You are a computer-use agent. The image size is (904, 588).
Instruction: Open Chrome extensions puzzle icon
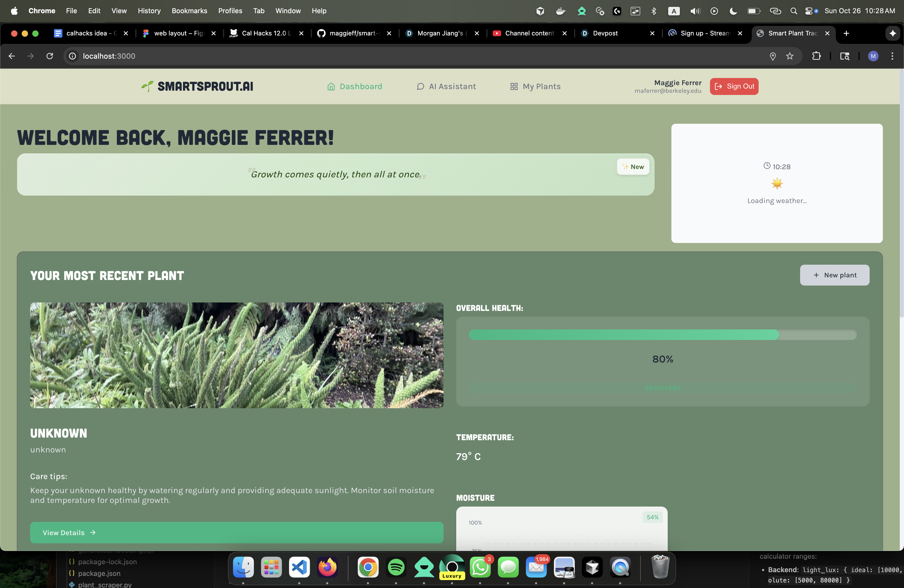(816, 56)
